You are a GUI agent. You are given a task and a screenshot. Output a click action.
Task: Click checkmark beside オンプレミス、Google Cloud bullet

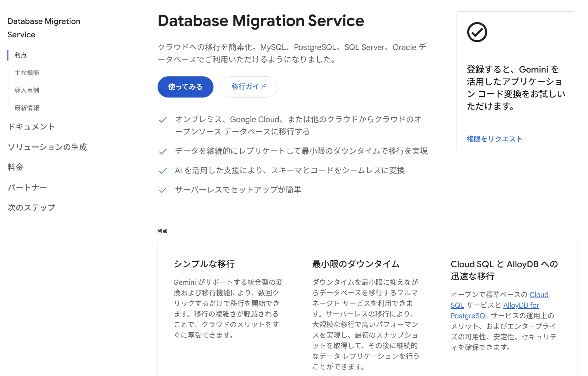[163, 120]
